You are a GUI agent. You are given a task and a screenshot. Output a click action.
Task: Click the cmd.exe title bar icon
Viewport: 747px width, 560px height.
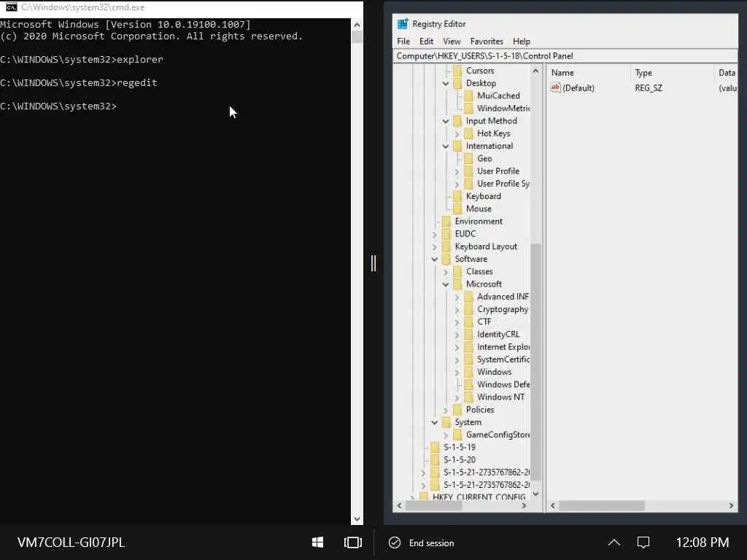tap(12, 7)
